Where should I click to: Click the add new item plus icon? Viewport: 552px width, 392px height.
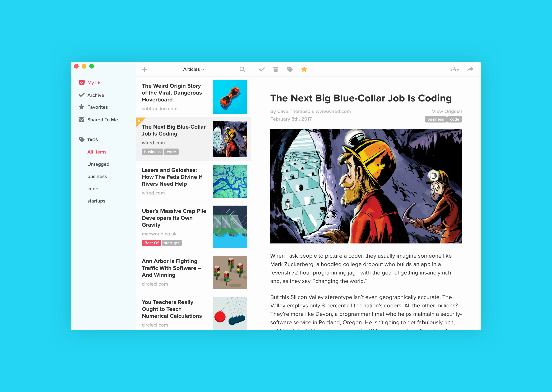144,69
